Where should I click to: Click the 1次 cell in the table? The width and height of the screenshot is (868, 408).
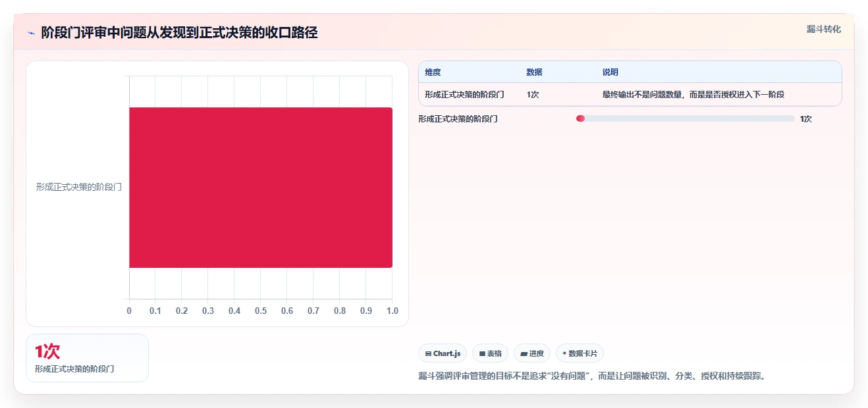(x=533, y=95)
